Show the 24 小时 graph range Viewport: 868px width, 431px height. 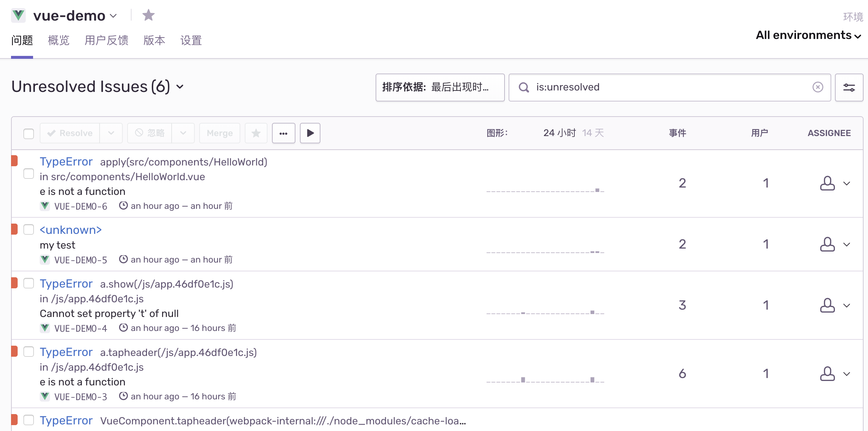pyautogui.click(x=560, y=133)
